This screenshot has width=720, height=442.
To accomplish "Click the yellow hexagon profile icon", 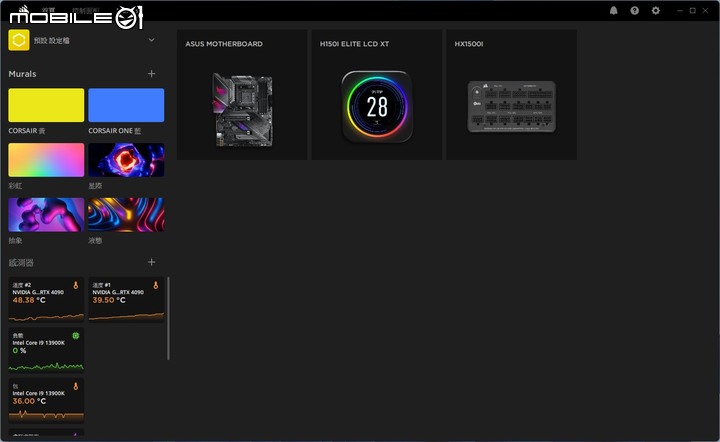I will [x=19, y=40].
